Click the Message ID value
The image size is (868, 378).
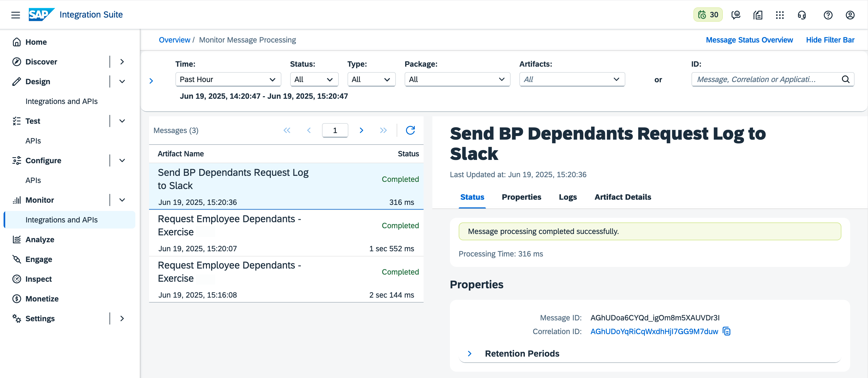tap(655, 318)
